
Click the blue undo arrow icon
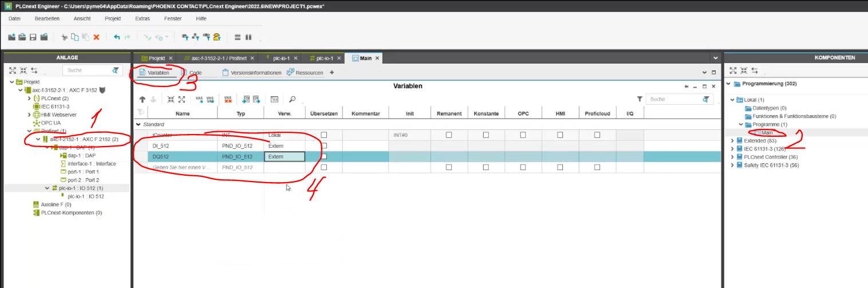click(x=117, y=37)
